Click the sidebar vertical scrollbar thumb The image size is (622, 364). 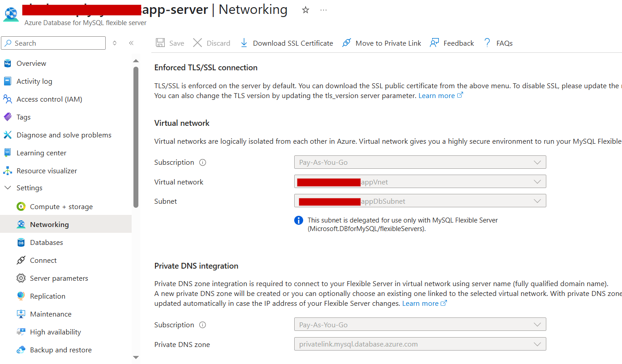pos(136,137)
